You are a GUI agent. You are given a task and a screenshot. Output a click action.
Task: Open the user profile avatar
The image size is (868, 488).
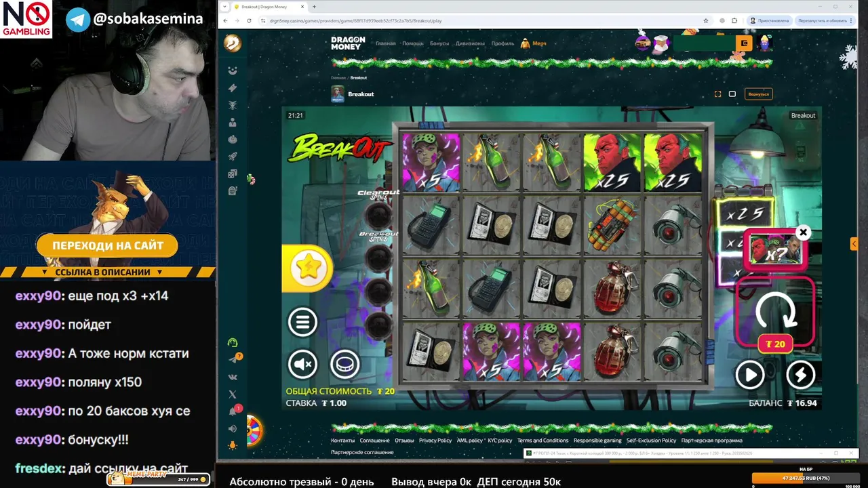pyautogui.click(x=766, y=43)
